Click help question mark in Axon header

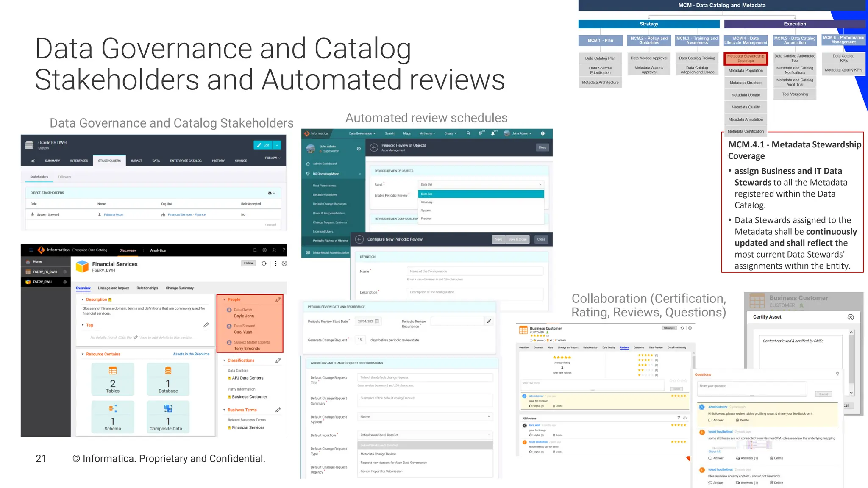pyautogui.click(x=542, y=133)
